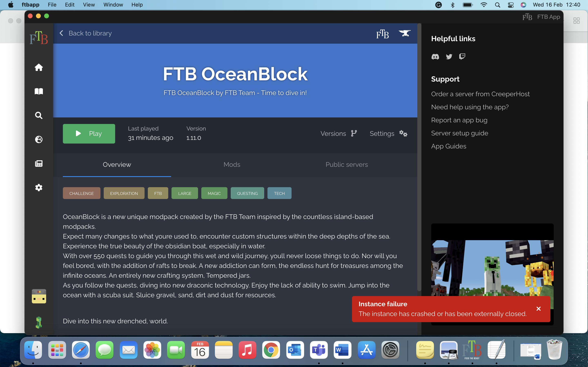Viewport: 588px width, 367px height.
Task: Select the search icon in the sidebar
Action: click(39, 116)
